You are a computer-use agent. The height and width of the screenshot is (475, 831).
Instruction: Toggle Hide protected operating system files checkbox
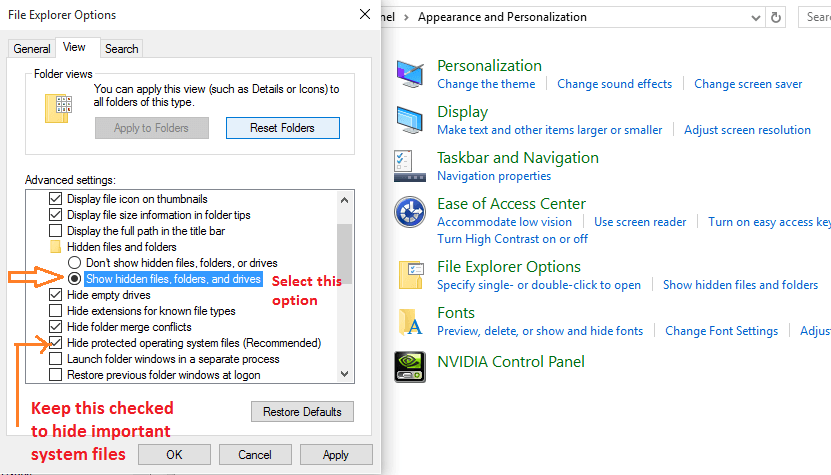point(55,342)
